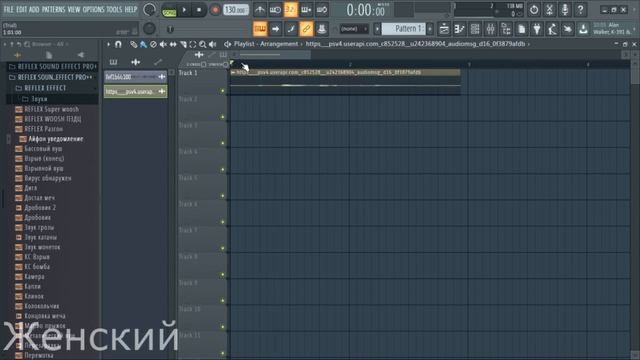This screenshot has height=360, width=640.
Task: Mute Track 8 with its green light
Action: coord(223,275)
